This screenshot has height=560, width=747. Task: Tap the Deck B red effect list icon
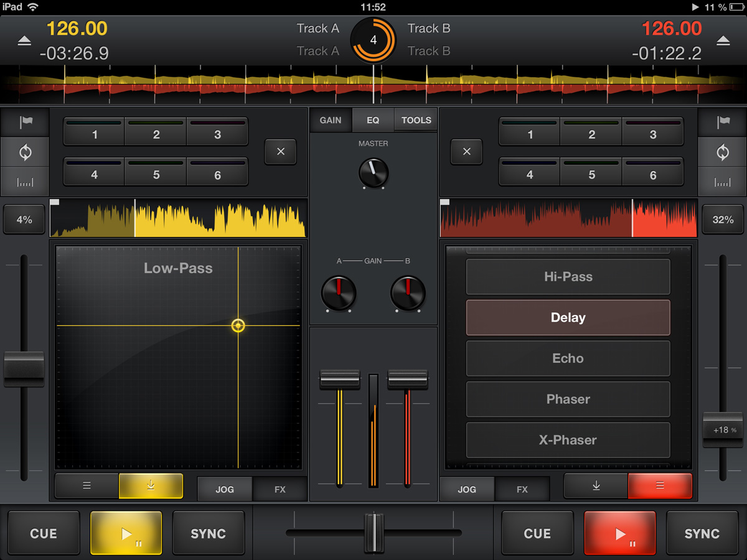(660, 486)
